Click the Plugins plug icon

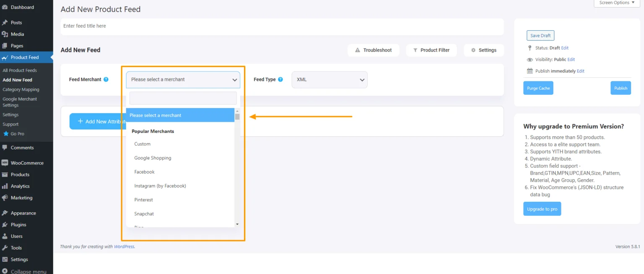point(5,224)
